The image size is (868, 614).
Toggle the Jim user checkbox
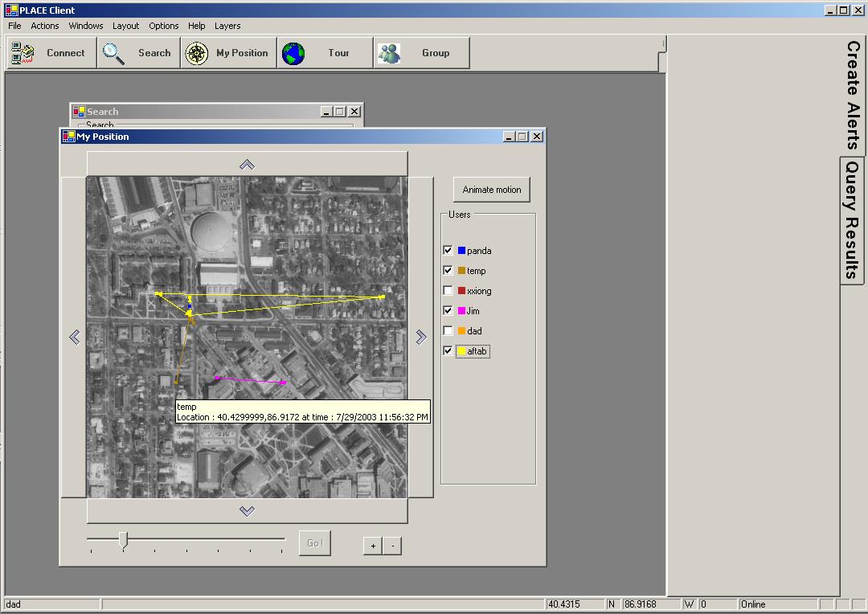click(x=448, y=311)
